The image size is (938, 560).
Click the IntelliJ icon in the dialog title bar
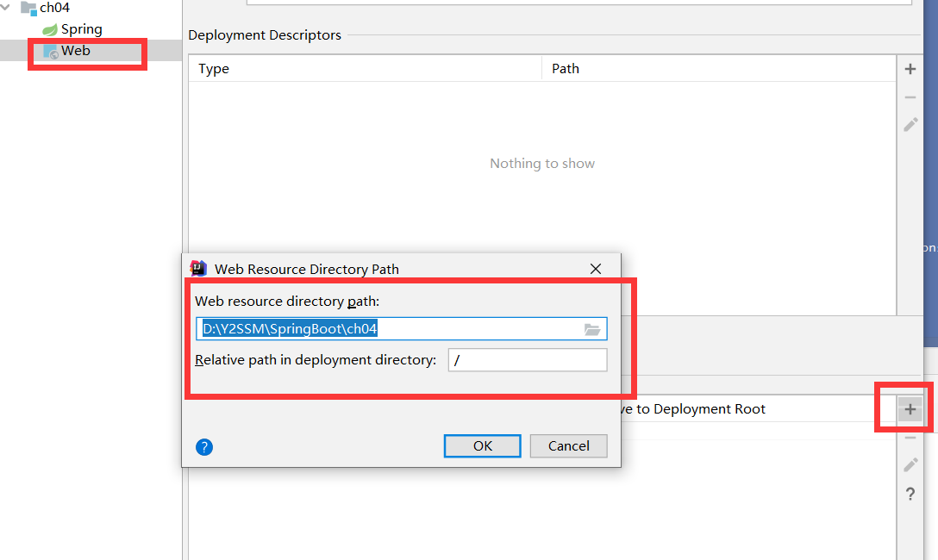tap(198, 268)
